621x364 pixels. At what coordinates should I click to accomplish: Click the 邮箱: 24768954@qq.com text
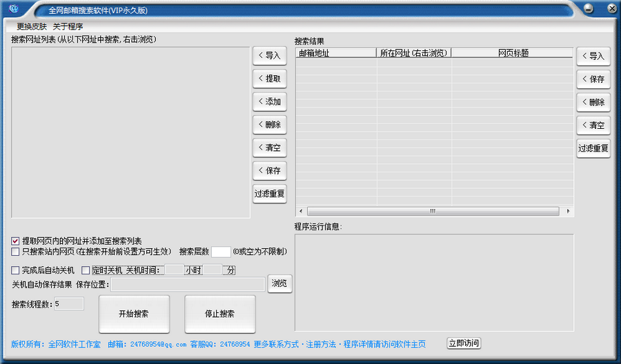click(x=147, y=345)
